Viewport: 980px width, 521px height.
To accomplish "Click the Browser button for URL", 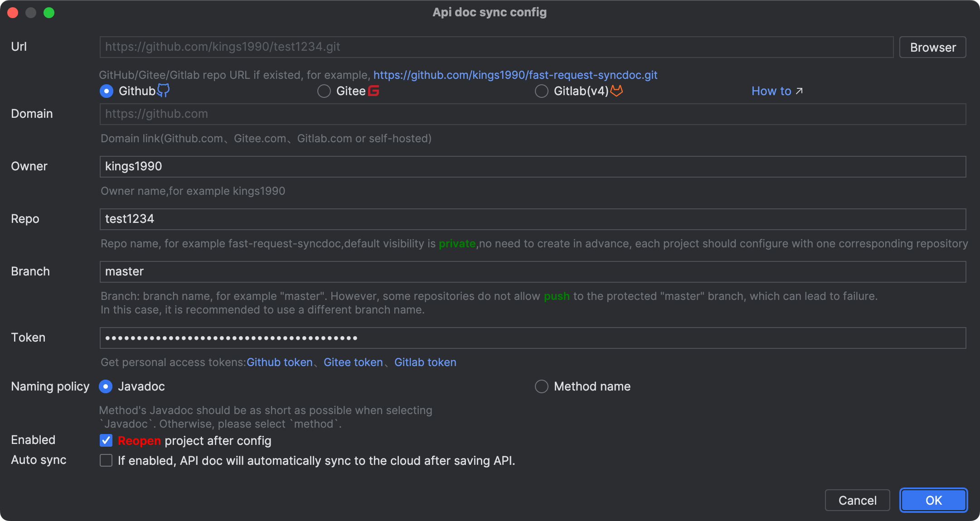I will pyautogui.click(x=935, y=46).
